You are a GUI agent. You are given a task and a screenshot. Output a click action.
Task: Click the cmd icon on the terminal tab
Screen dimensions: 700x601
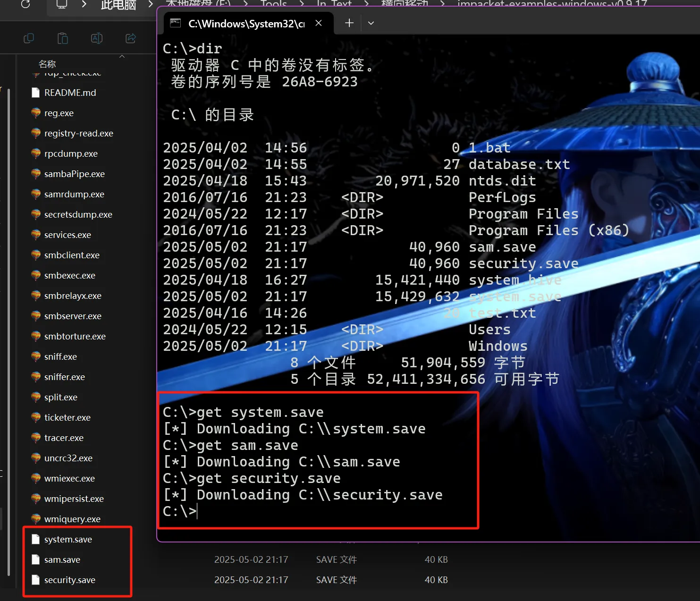(176, 23)
